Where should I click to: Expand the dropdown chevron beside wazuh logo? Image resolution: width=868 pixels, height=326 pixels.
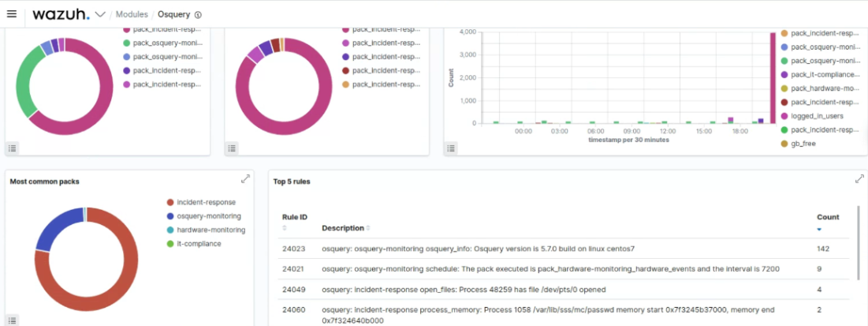100,14
